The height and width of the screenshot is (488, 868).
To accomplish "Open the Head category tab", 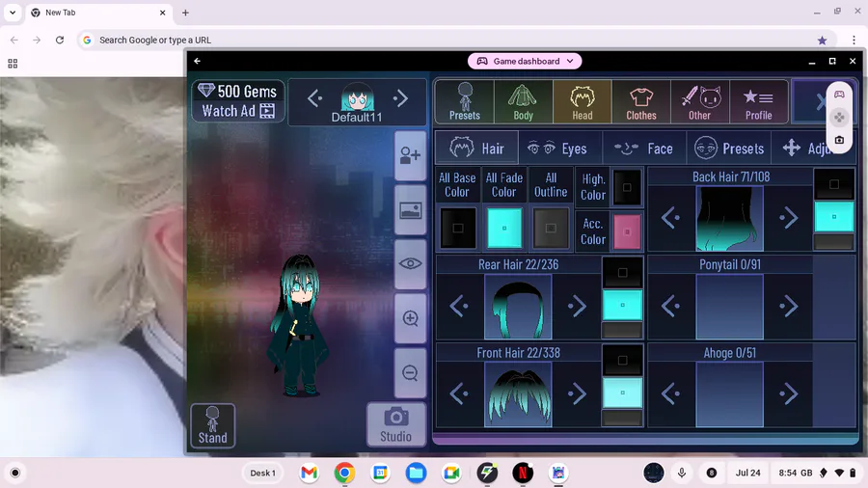I will coord(582,101).
